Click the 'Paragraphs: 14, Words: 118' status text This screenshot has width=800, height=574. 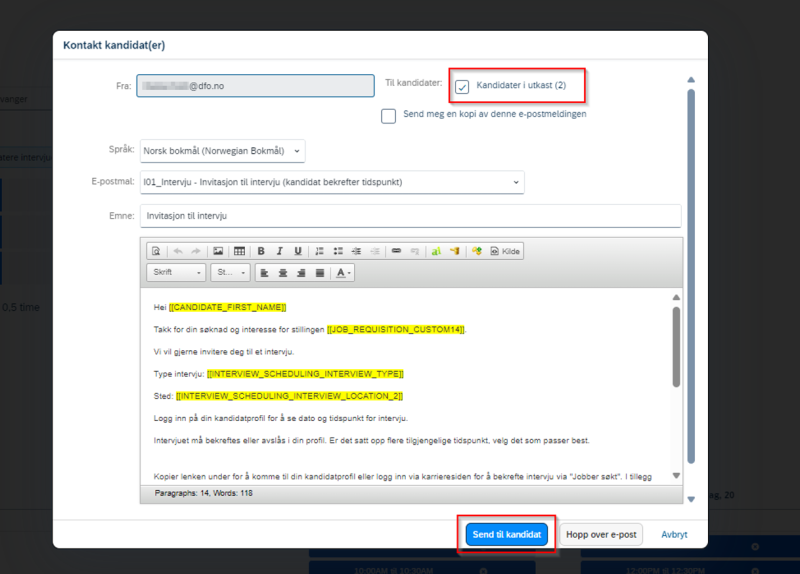click(204, 493)
